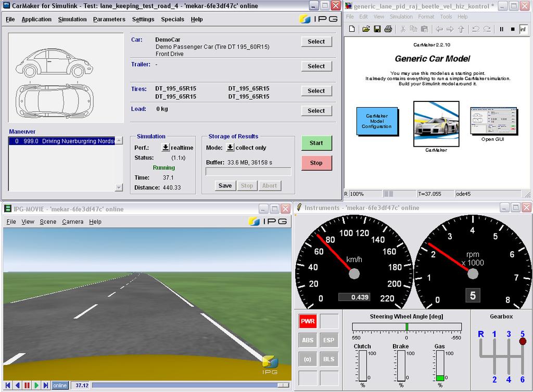Click the simulation stop time field showing inf
This screenshot has height=392, width=533.
[x=523, y=29]
